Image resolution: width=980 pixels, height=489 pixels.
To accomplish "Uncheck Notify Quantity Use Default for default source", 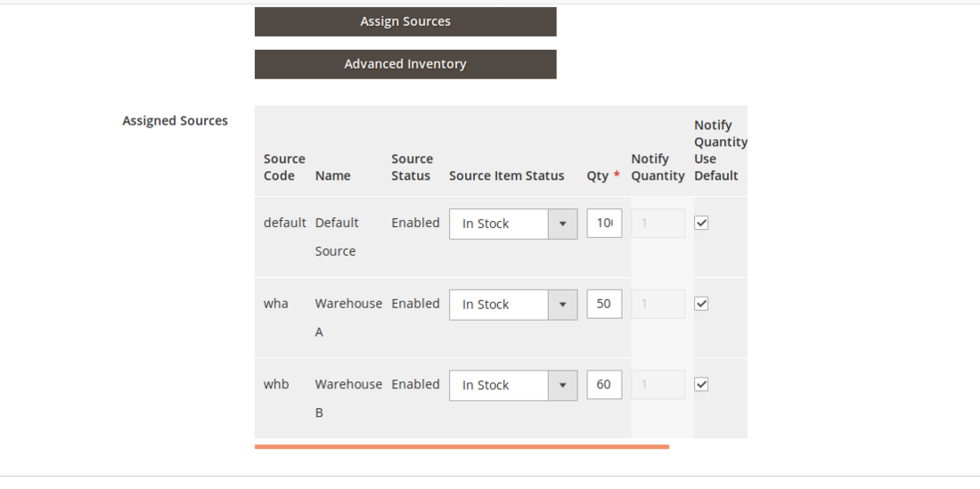I will coord(701,223).
